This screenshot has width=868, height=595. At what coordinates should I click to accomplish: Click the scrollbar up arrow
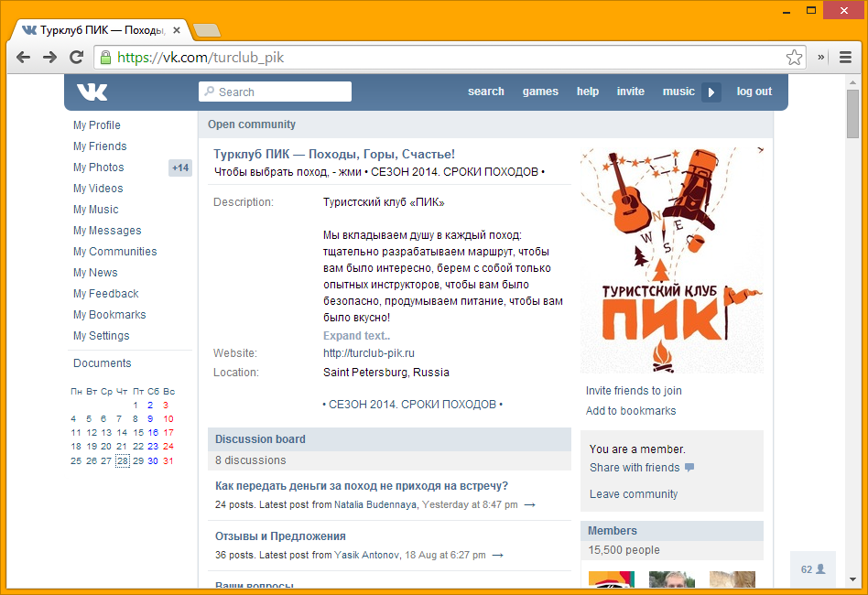(852, 82)
